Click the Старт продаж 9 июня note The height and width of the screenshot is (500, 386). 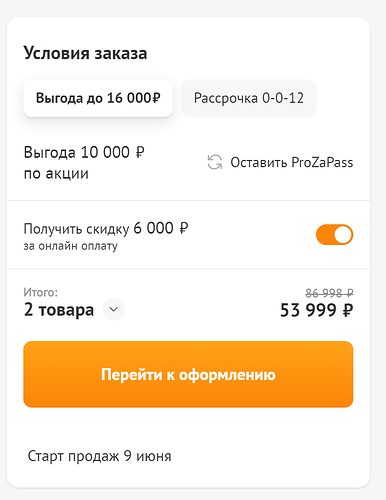point(99,456)
